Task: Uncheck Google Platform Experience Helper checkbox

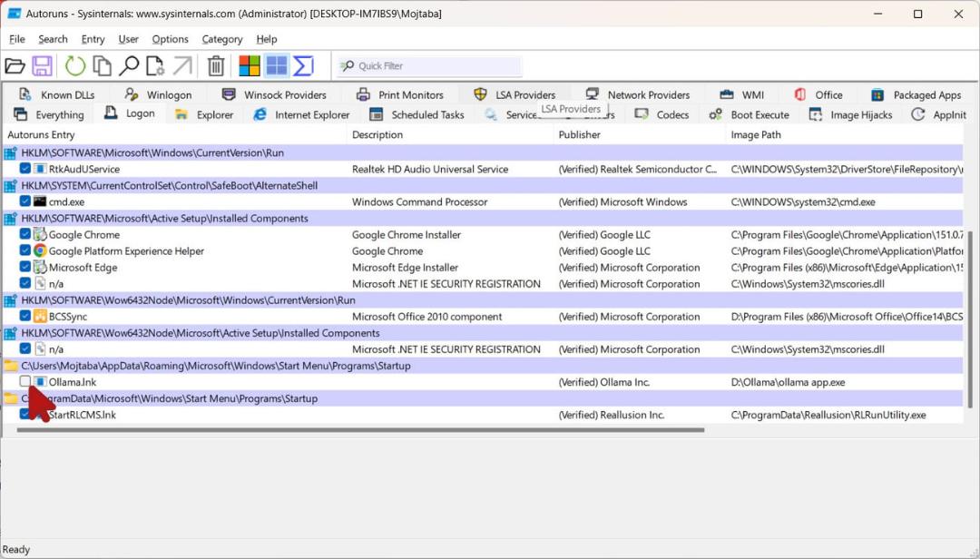Action: (25, 250)
